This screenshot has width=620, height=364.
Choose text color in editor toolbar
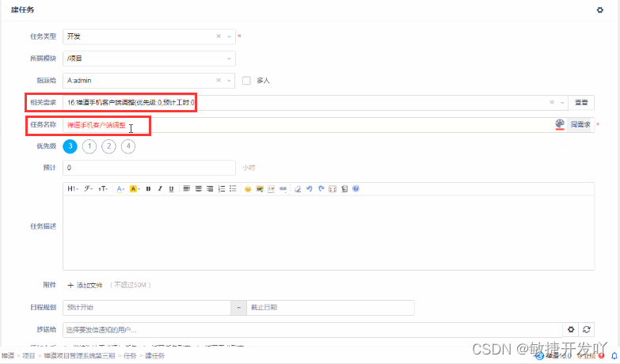pyautogui.click(x=120, y=189)
